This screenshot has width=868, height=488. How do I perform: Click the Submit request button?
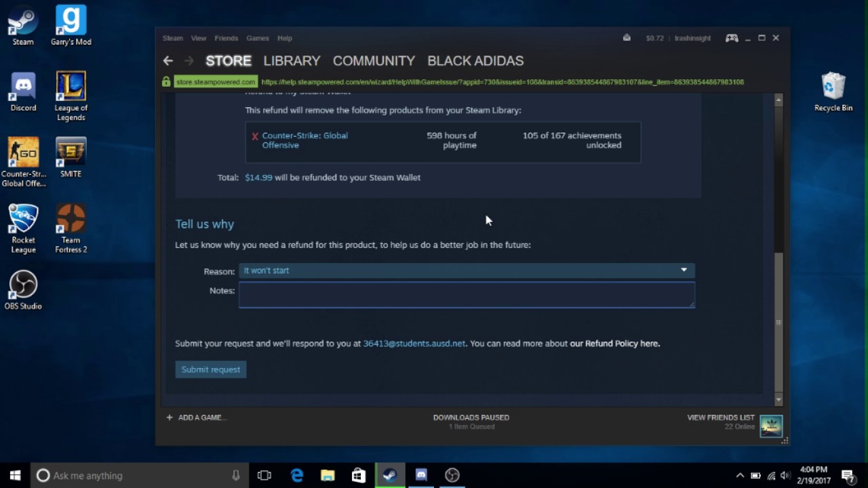[x=211, y=369]
